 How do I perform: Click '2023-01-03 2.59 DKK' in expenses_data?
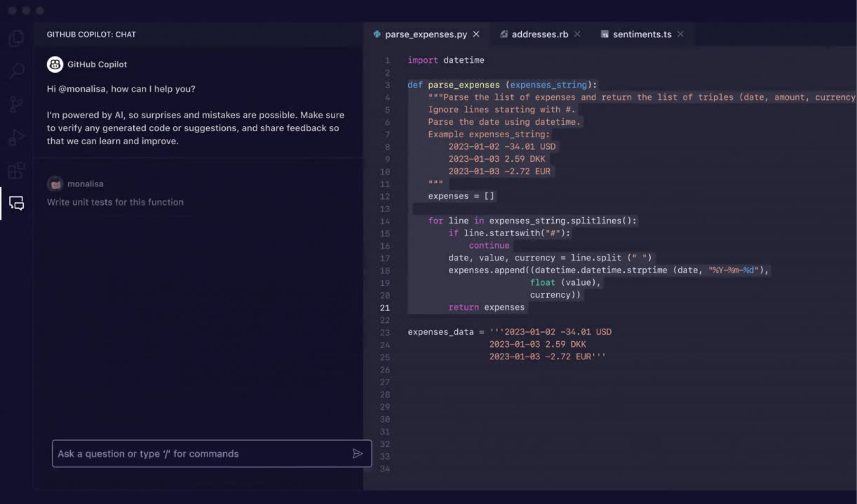(538, 344)
